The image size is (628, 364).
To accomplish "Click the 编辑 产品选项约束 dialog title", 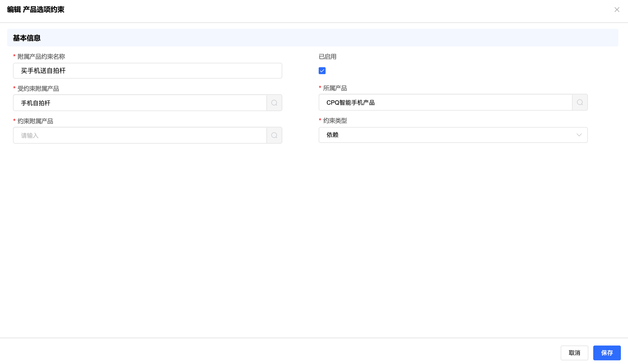I will pos(35,10).
